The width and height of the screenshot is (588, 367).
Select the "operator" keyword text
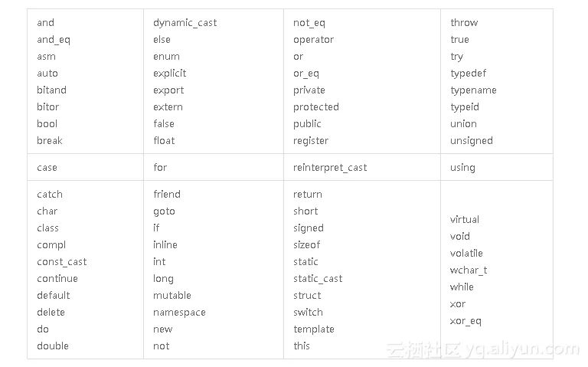tap(313, 40)
